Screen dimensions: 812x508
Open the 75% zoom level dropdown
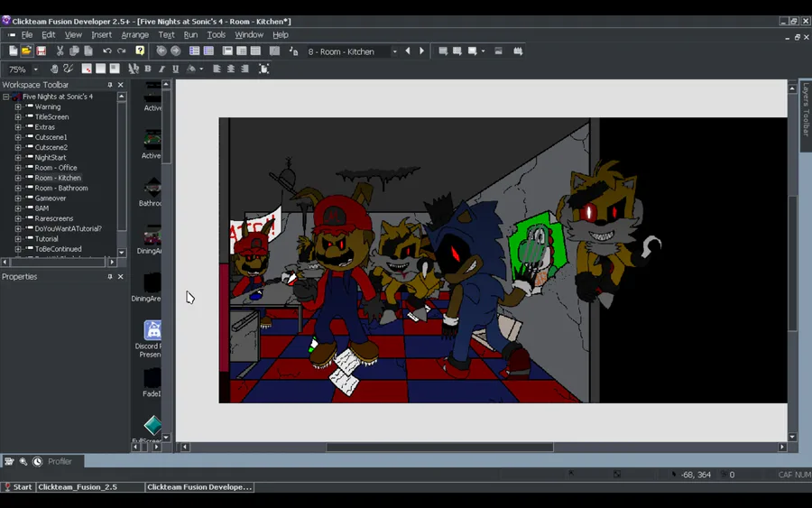click(x=35, y=69)
